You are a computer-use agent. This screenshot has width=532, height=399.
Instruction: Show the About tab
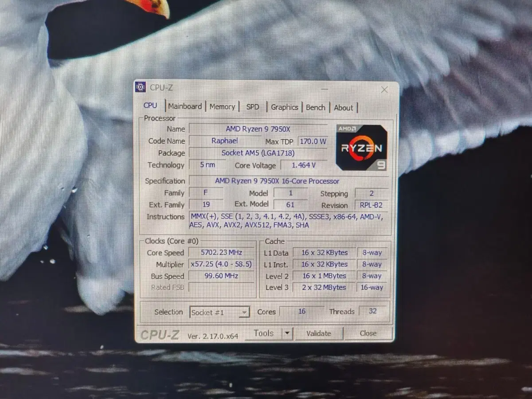(344, 108)
